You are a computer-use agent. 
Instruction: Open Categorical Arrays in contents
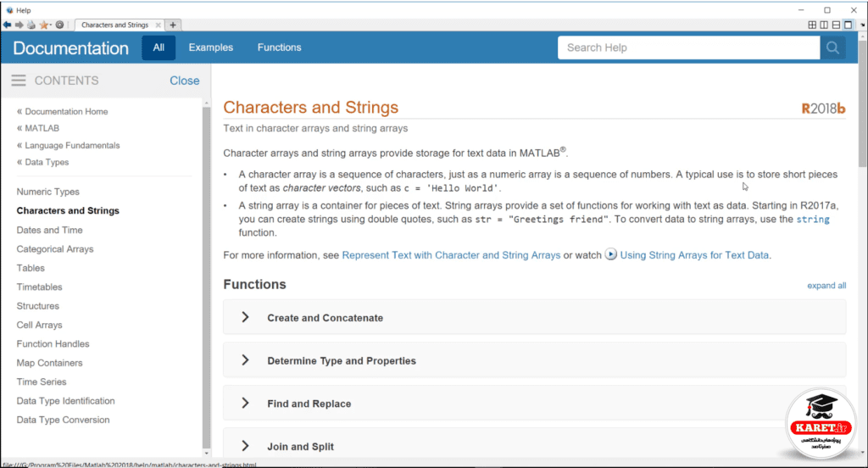[55, 248]
